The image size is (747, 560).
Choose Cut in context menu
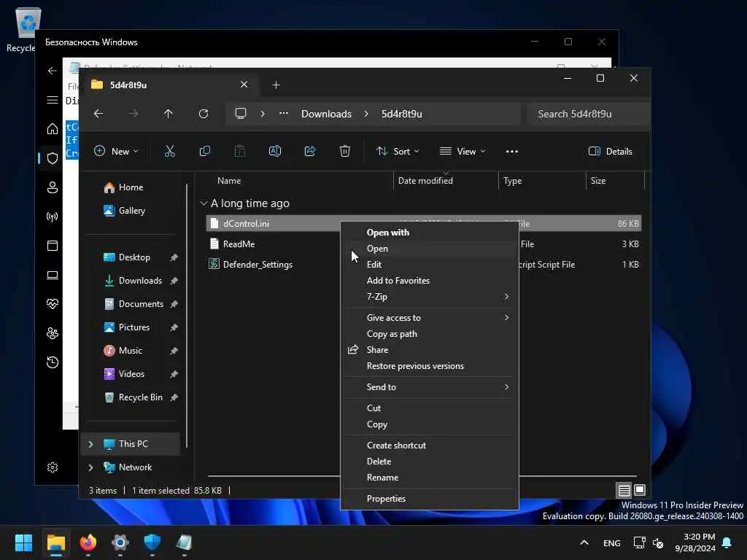430,408
